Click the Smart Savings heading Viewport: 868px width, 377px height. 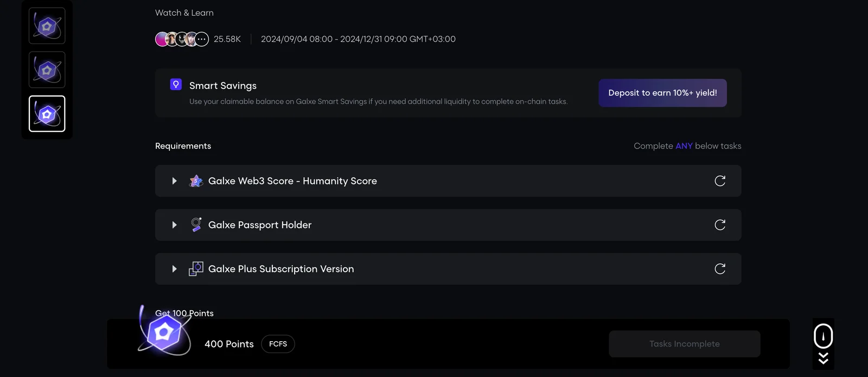[x=223, y=86]
